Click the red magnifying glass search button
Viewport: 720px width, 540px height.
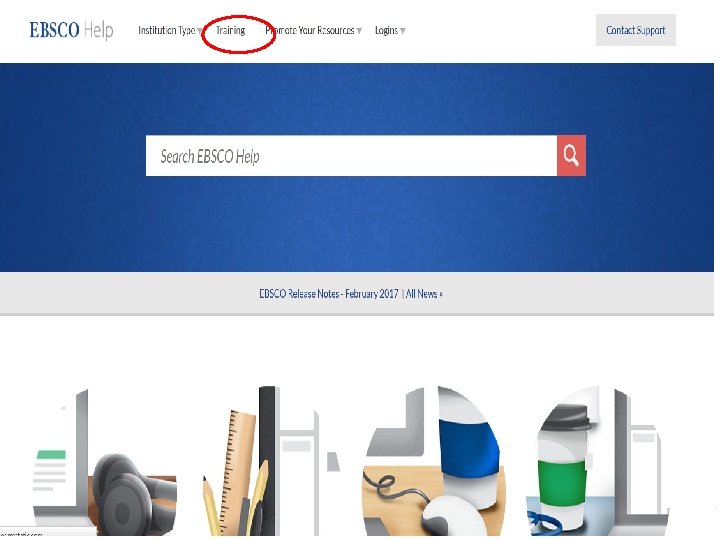pos(571,156)
